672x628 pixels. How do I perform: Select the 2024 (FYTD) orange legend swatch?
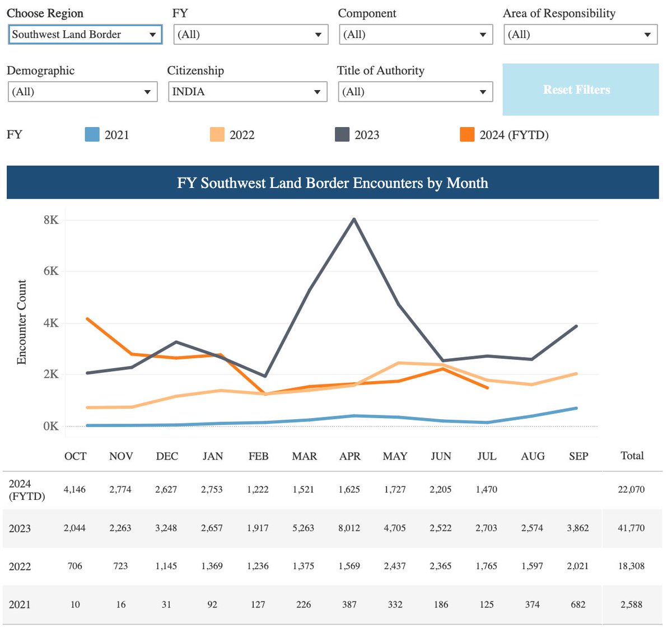[467, 135]
